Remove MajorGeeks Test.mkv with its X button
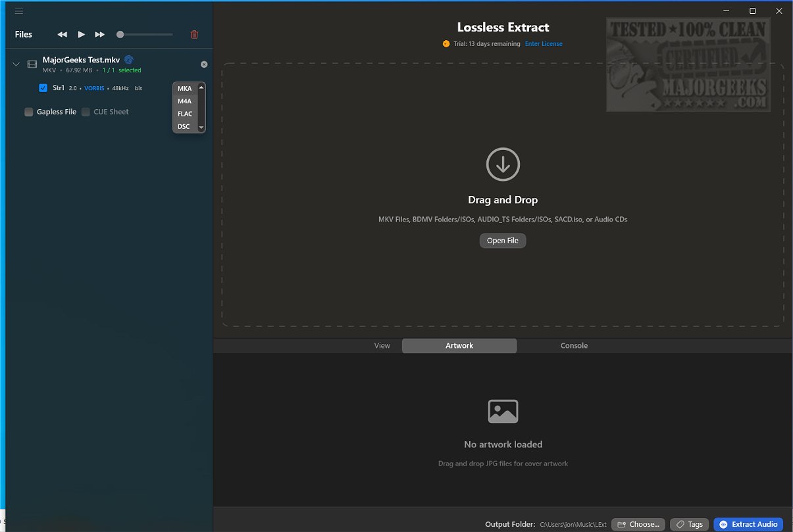The image size is (793, 532). tap(204, 64)
